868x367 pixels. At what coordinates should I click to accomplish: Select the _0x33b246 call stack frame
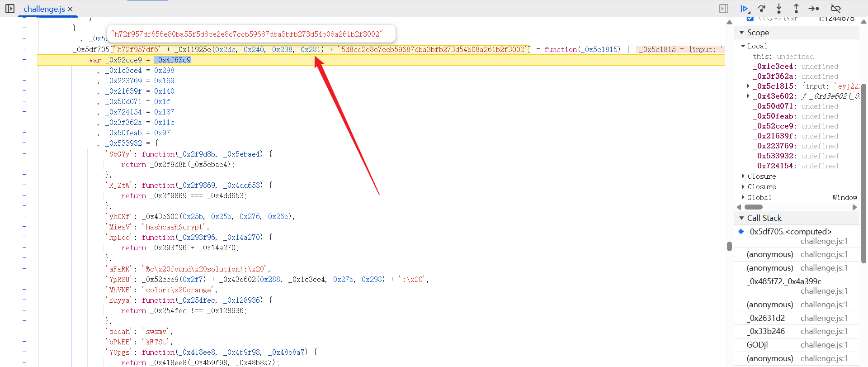(766, 331)
